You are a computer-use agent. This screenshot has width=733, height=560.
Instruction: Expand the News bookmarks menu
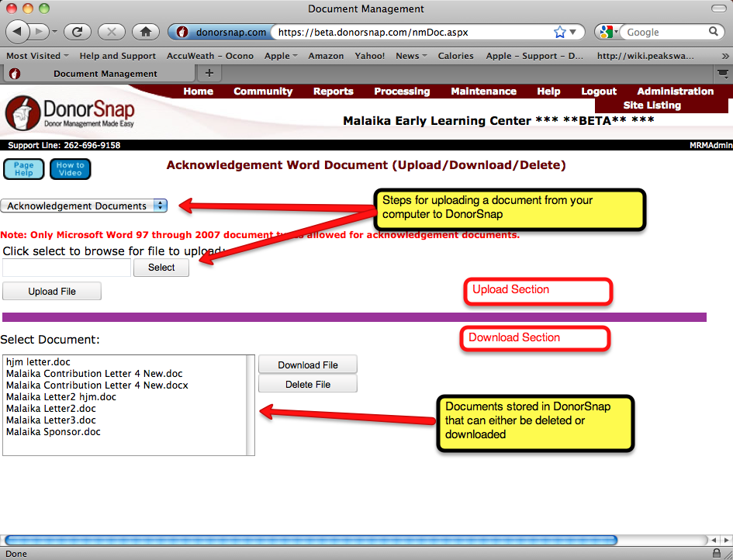pyautogui.click(x=407, y=55)
